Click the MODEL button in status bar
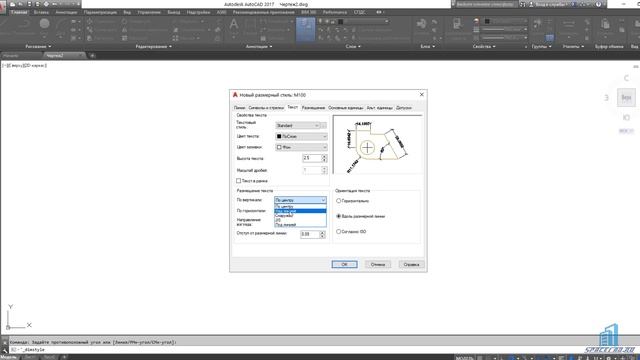The height and width of the screenshot is (360, 640). point(464,358)
